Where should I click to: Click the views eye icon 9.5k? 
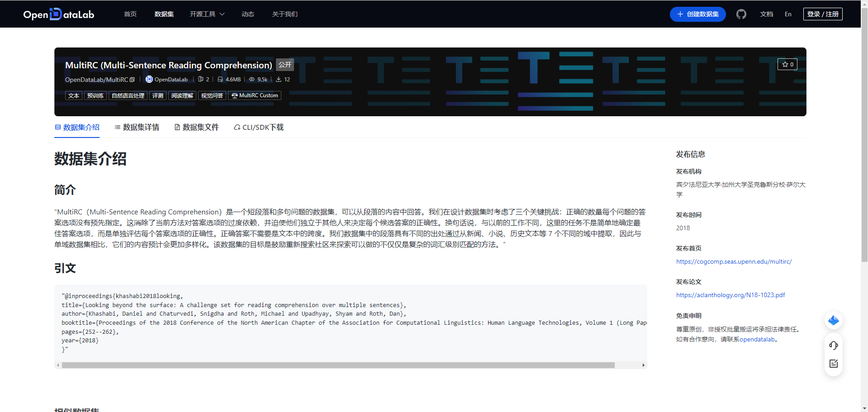coord(252,79)
